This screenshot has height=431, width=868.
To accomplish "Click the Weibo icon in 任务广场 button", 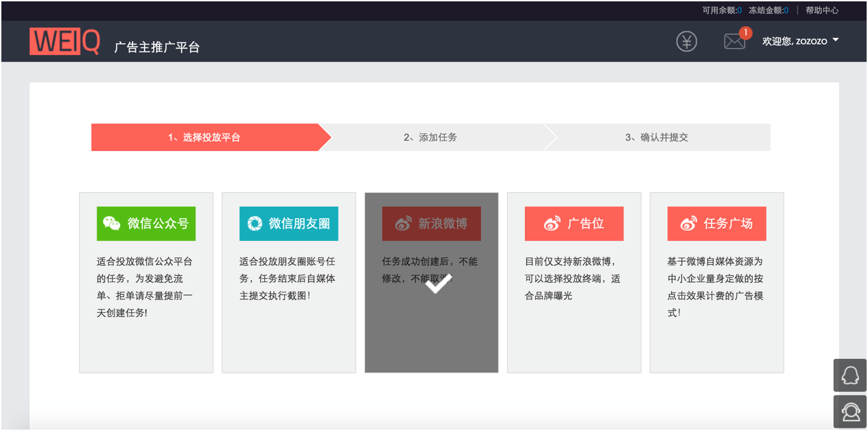I will click(688, 224).
